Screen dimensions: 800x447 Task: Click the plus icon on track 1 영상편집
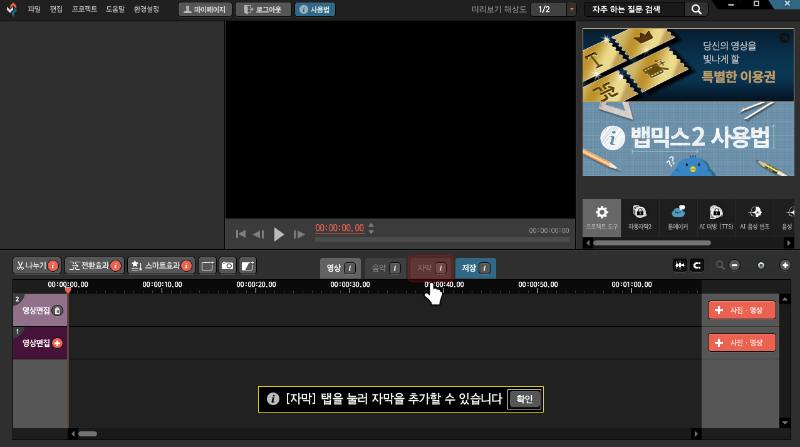tap(57, 343)
